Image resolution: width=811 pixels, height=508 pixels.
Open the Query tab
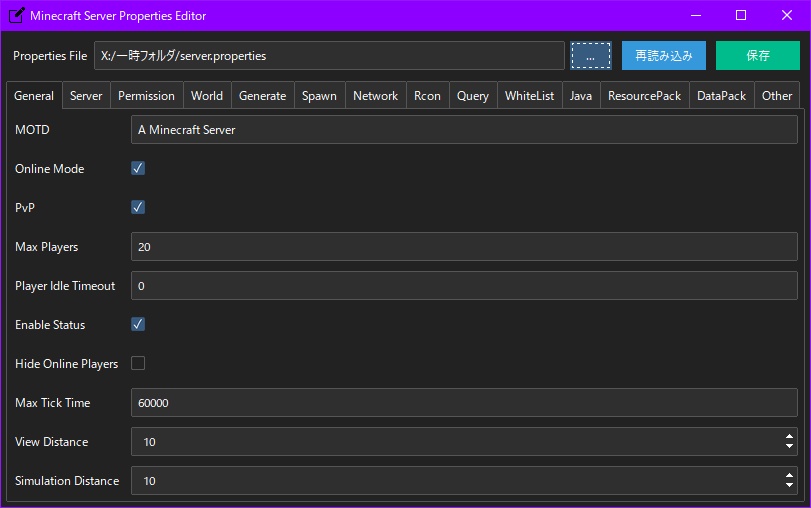[x=473, y=96]
